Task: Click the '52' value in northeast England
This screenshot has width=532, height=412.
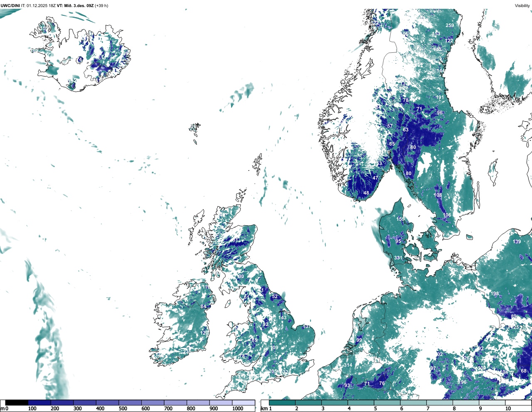Action: pos(275,296)
